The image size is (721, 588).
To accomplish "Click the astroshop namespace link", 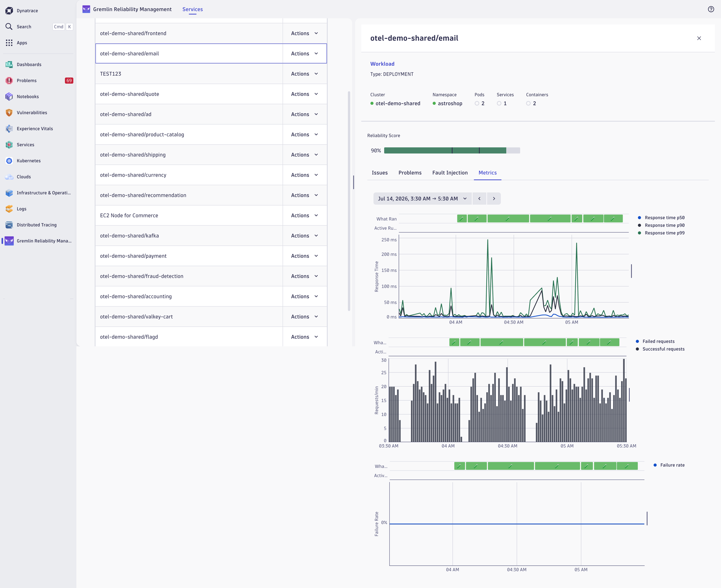I will pos(450,103).
